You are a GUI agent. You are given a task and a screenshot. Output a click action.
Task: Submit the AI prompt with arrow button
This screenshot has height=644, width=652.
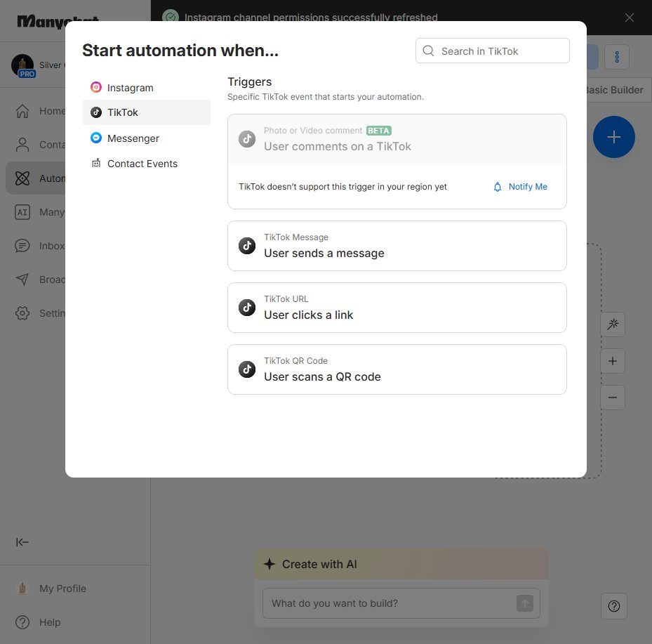[x=525, y=603]
